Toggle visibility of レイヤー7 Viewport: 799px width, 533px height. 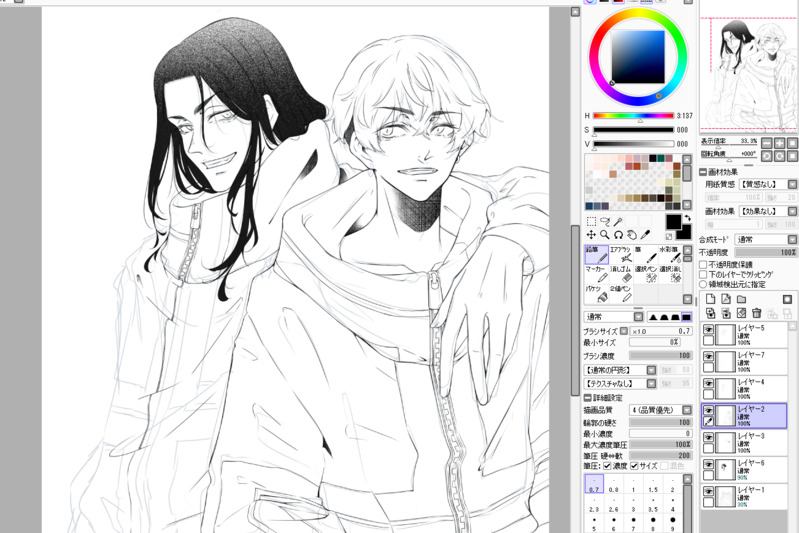pos(708,356)
